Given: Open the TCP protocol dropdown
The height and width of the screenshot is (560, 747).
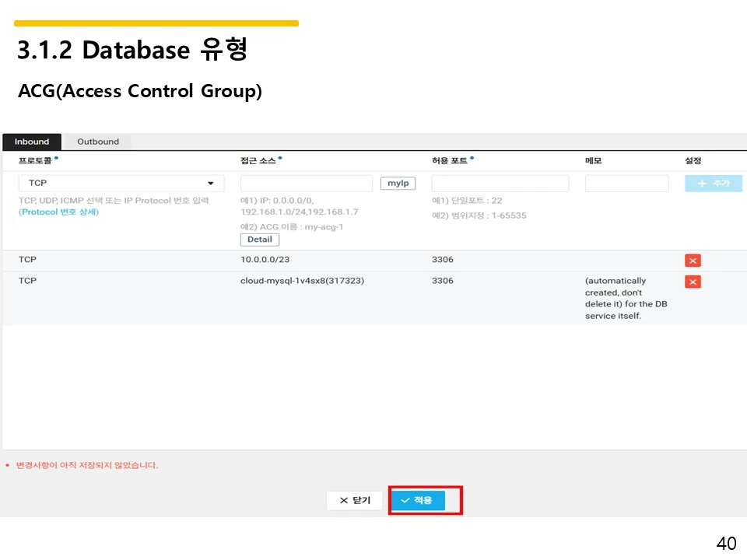Looking at the screenshot, I should [x=121, y=184].
